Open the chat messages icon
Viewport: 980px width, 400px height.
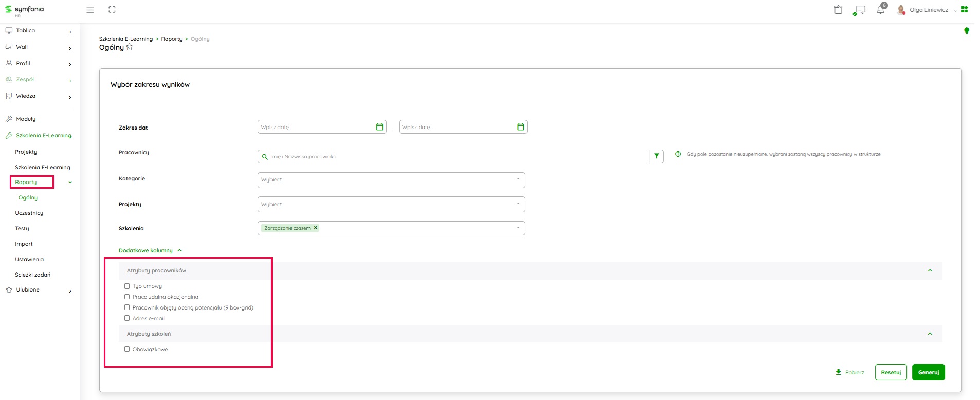[859, 10]
